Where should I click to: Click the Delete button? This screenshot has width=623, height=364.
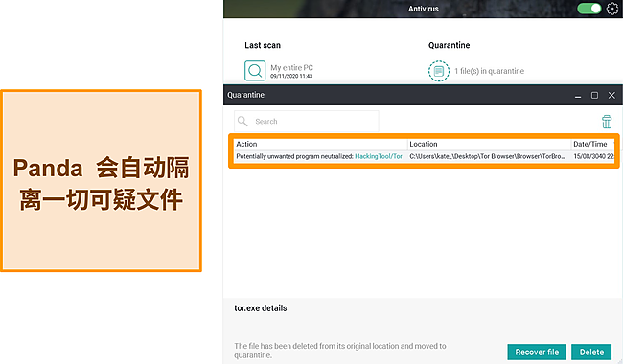pos(591,353)
